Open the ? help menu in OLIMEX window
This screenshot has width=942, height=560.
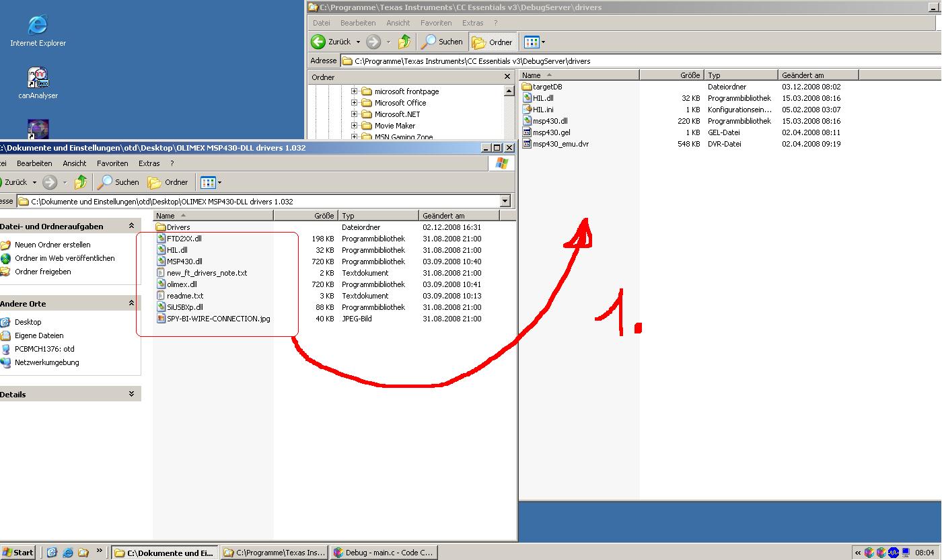172,163
